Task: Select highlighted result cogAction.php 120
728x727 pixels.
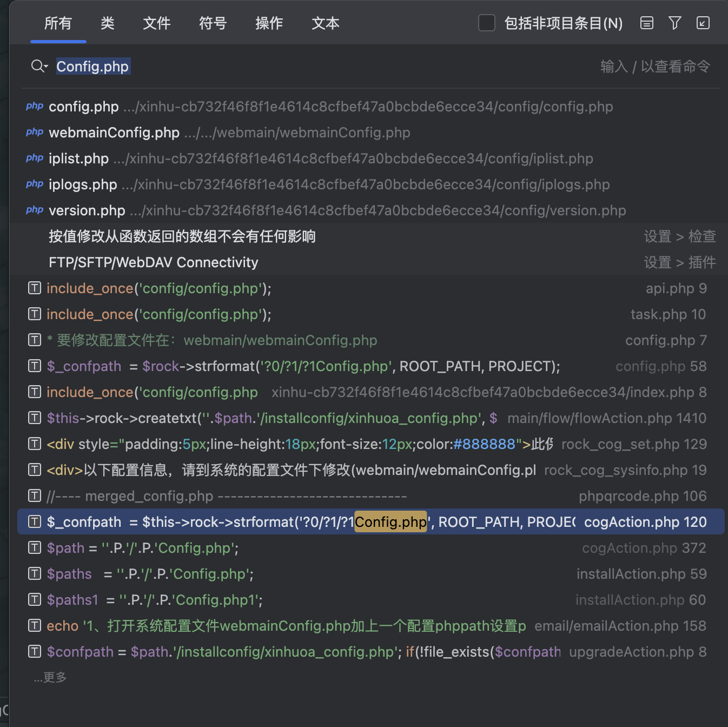Action: [x=371, y=522]
